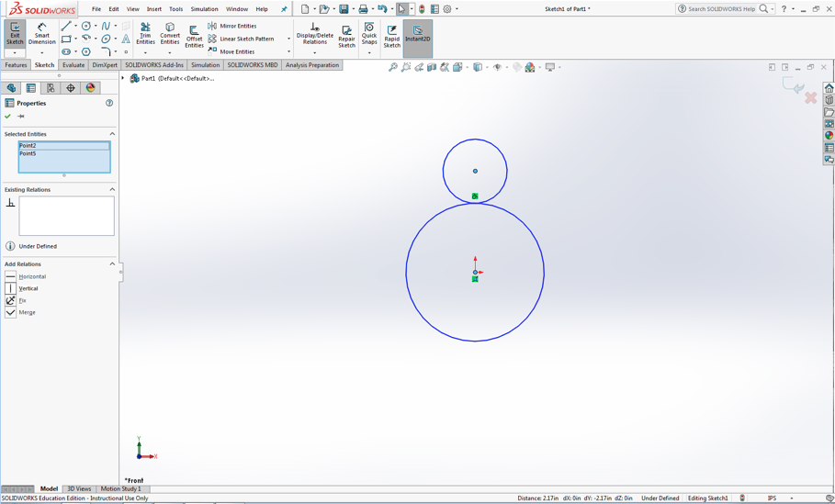The height and width of the screenshot is (504, 835).
Task: Open Quick Snaps
Action: pos(369,34)
